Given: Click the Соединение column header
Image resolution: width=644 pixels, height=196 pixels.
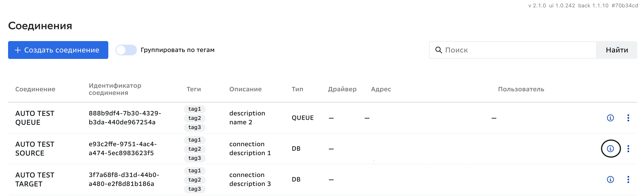Looking at the screenshot, I should point(35,89).
